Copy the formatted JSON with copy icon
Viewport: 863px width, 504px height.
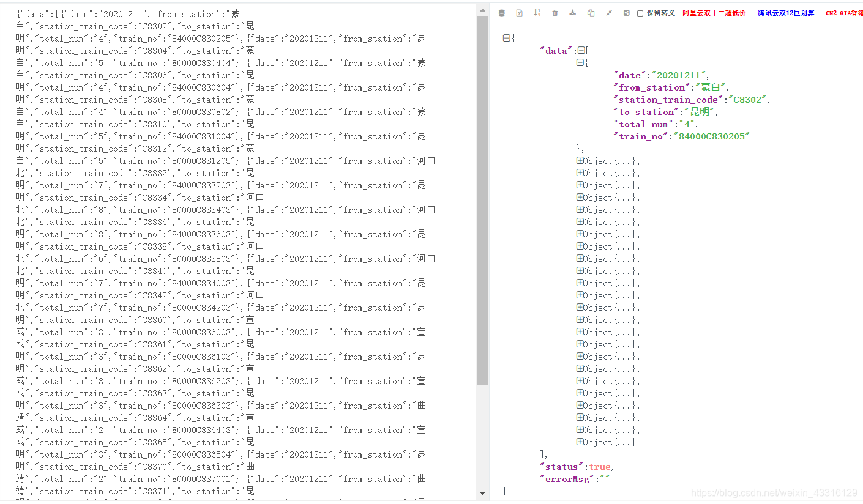591,13
